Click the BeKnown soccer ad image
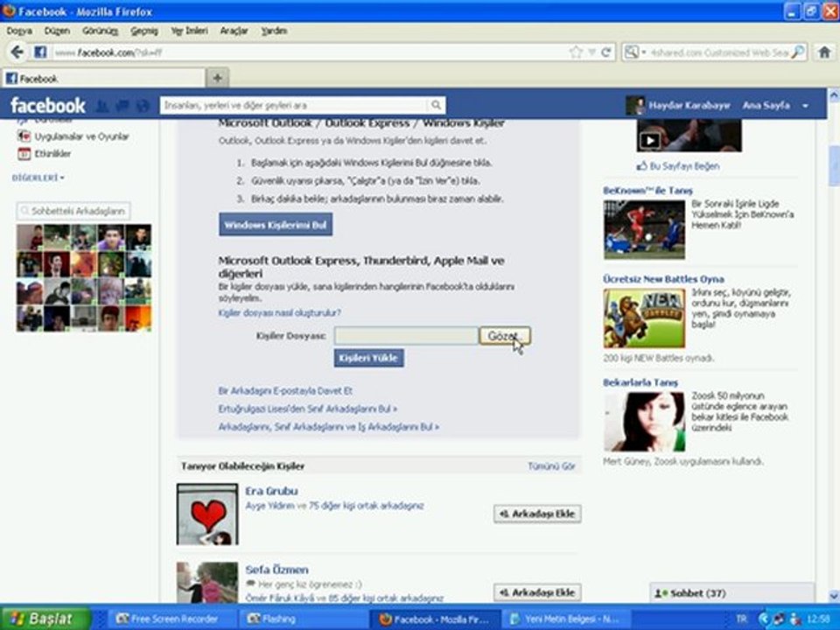 click(644, 229)
